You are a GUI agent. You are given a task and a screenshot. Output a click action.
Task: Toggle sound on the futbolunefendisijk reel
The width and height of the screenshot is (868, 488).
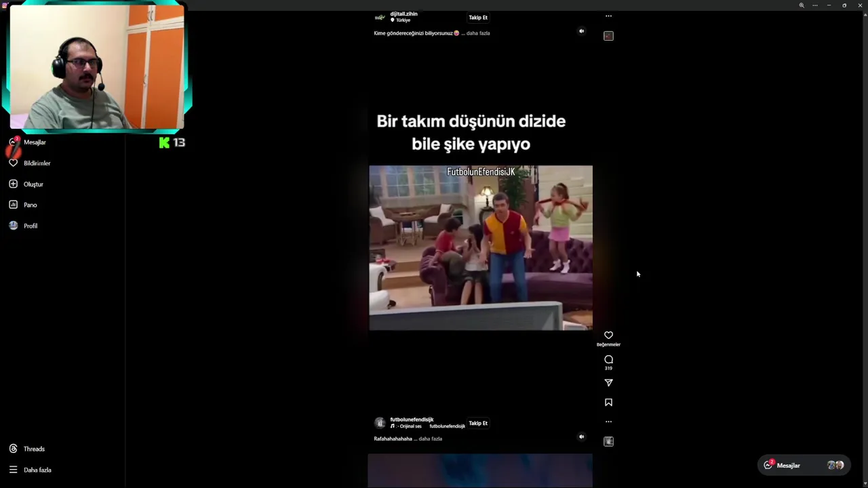(581, 437)
